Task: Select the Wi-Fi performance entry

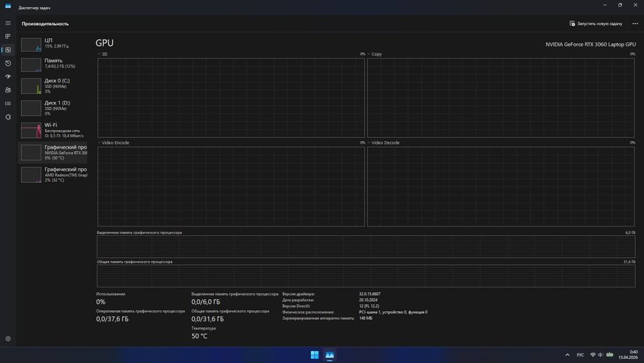Action: (x=53, y=130)
